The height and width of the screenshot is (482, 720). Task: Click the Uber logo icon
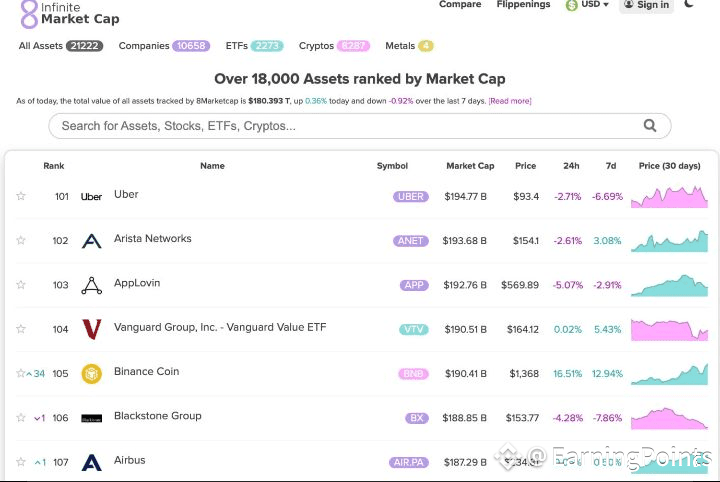91,197
